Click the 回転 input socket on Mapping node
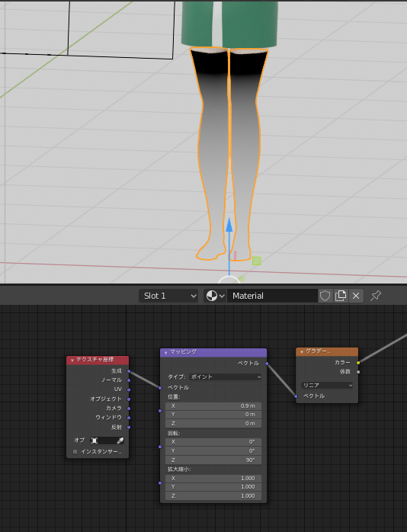This screenshot has height=532, width=407. click(160, 447)
